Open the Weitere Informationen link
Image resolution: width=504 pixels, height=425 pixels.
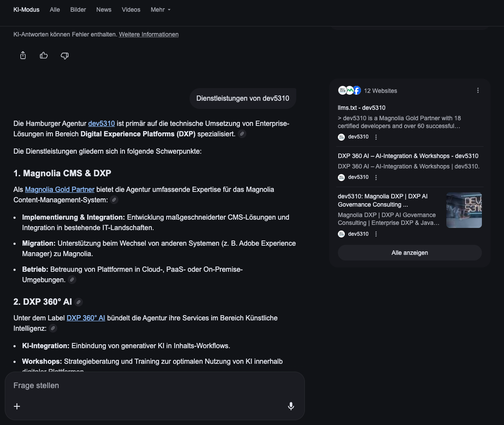(x=149, y=34)
